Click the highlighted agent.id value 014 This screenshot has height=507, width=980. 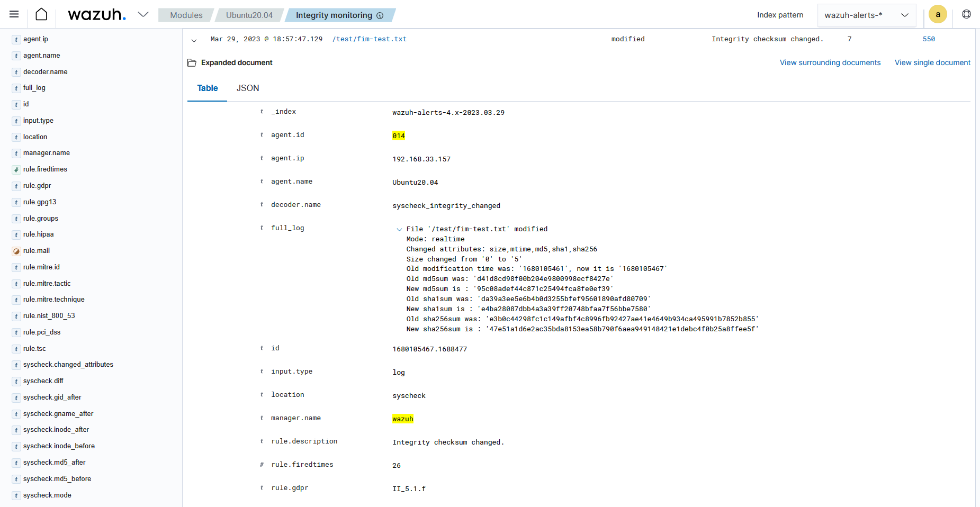[399, 136]
